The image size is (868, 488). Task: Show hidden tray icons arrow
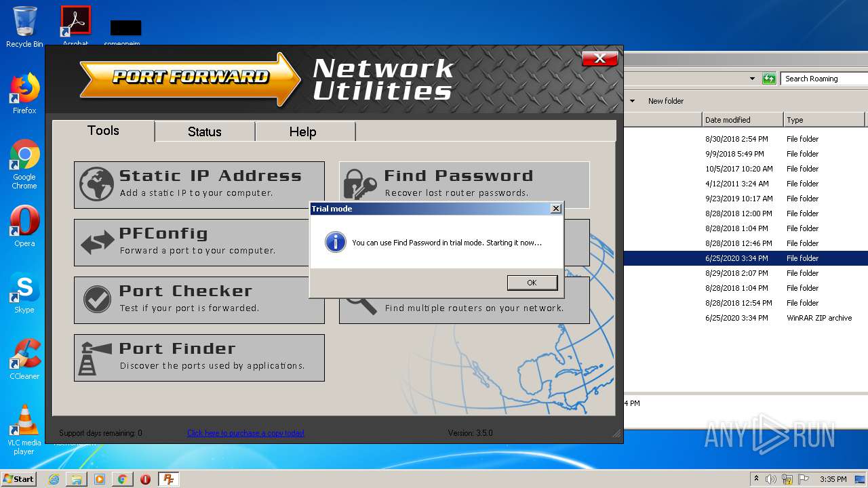coord(756,479)
